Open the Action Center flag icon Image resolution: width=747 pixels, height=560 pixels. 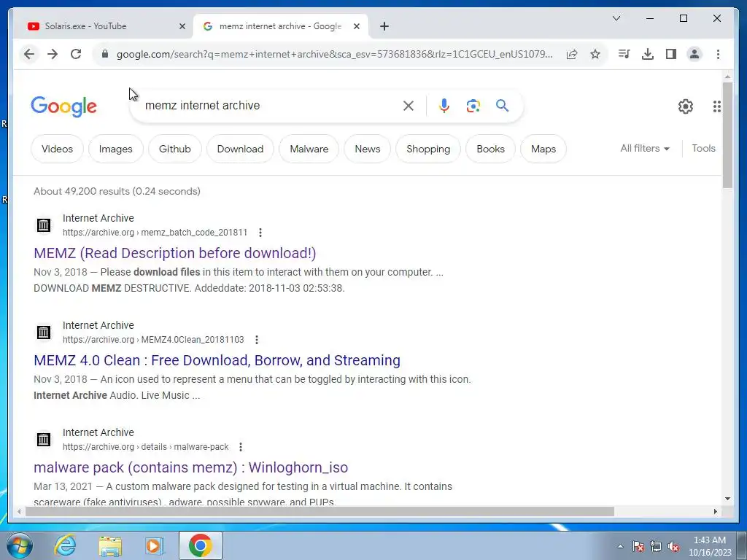(x=638, y=546)
